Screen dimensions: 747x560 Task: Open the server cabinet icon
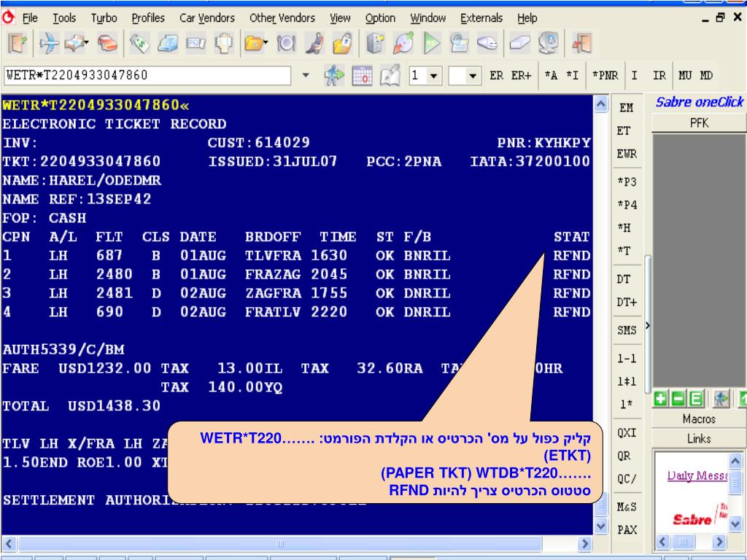click(x=376, y=44)
